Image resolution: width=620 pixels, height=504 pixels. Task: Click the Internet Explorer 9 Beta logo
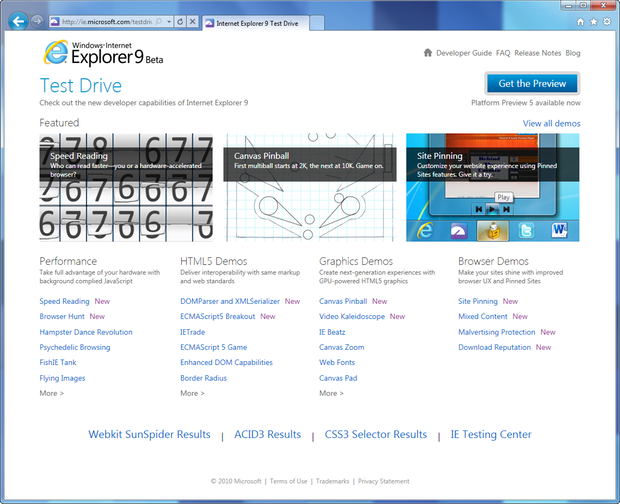click(x=103, y=53)
